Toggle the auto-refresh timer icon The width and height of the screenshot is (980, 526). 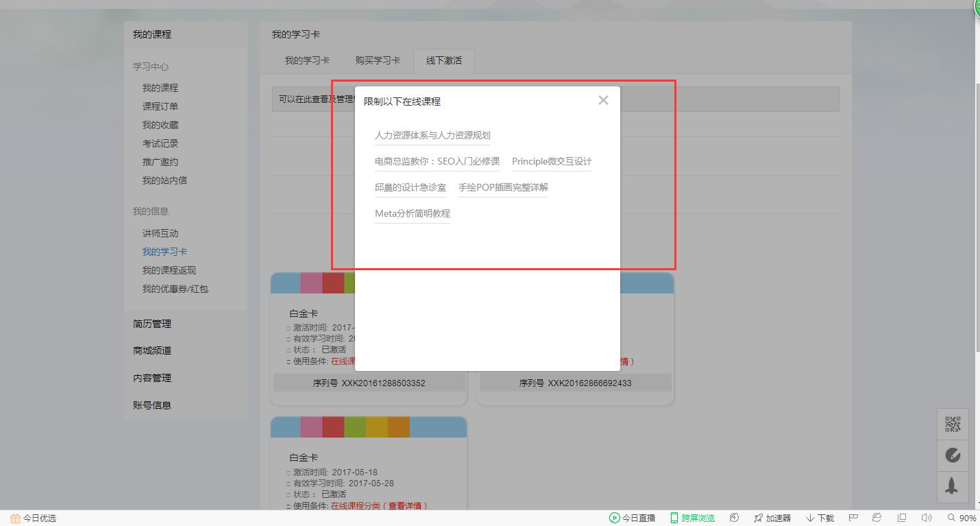pyautogui.click(x=733, y=518)
